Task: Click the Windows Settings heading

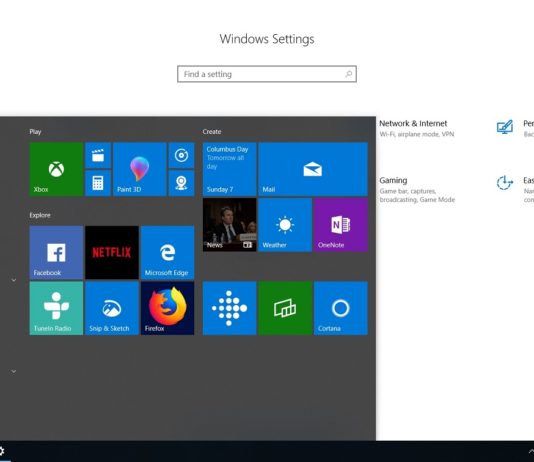Action: (267, 39)
